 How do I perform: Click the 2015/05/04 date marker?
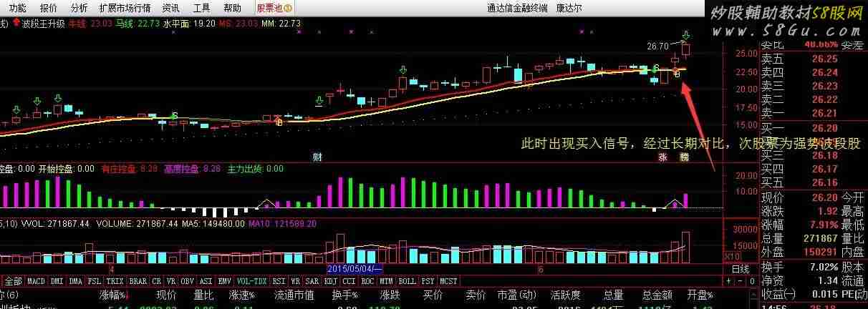(354, 269)
